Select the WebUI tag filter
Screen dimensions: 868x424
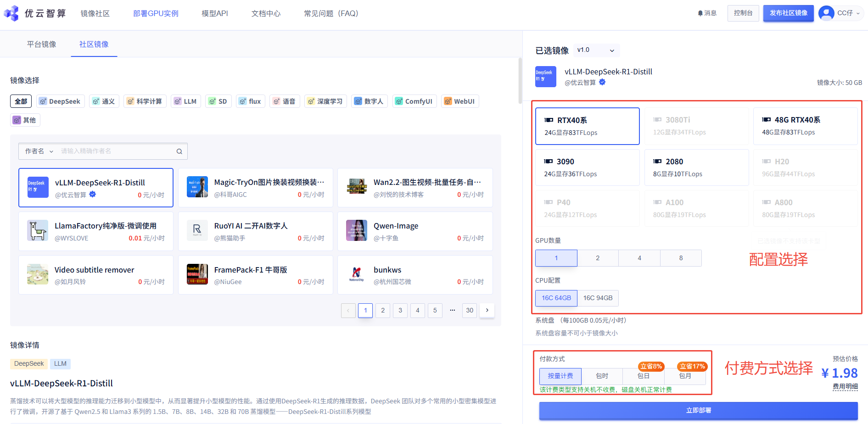460,101
